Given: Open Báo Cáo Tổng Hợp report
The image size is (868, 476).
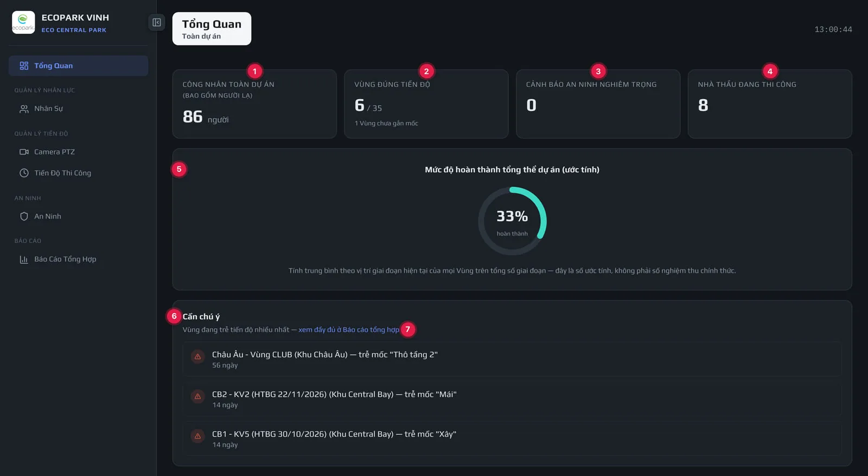Looking at the screenshot, I should tap(78, 259).
